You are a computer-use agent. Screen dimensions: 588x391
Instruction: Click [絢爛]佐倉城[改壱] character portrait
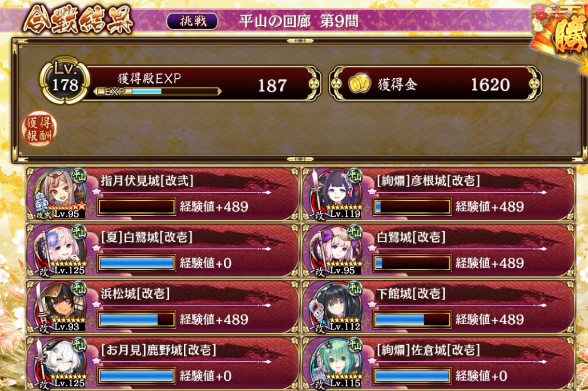pyautogui.click(x=336, y=364)
